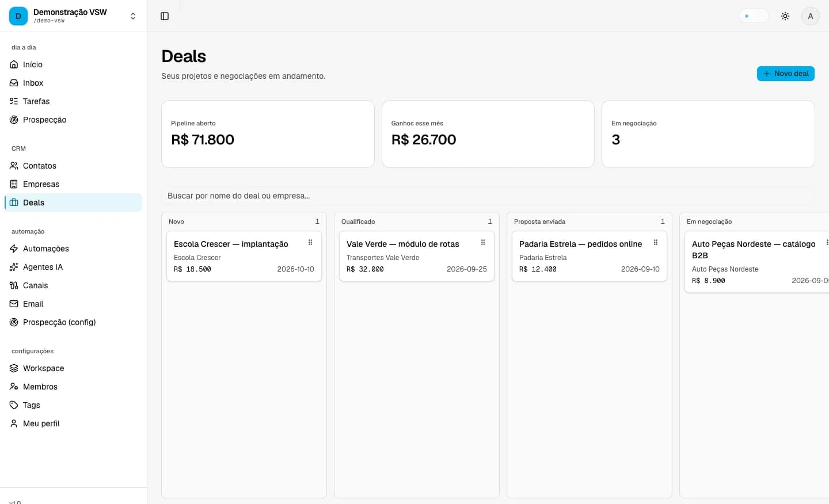Click the date 2026-10-10 on Escola card
Viewport: 829px width, 504px height.
[x=295, y=269]
